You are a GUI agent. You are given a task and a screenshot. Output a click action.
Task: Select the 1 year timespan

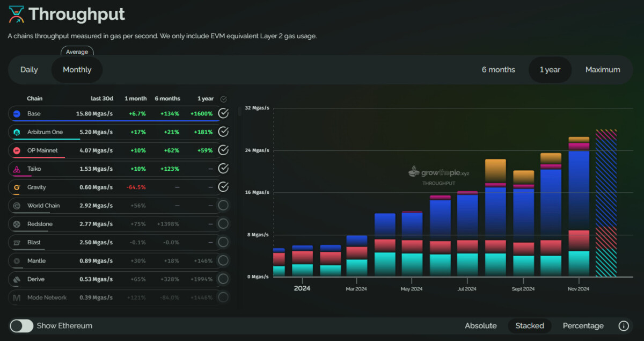[550, 70]
